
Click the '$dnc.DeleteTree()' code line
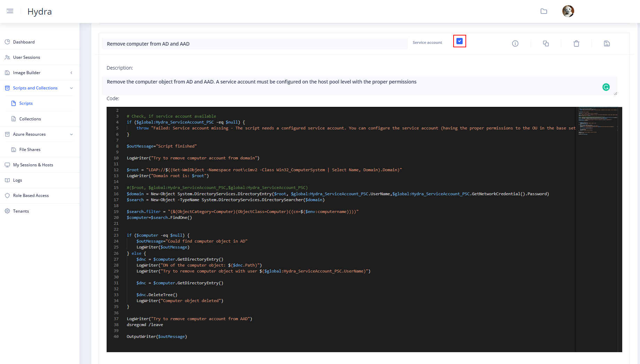pos(157,295)
